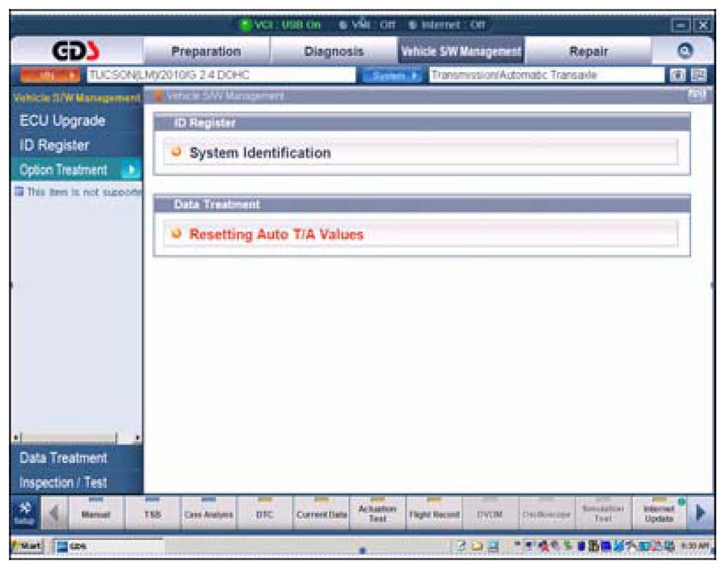
Task: Open ECU Upgrade in the sidebar
Action: (62, 121)
